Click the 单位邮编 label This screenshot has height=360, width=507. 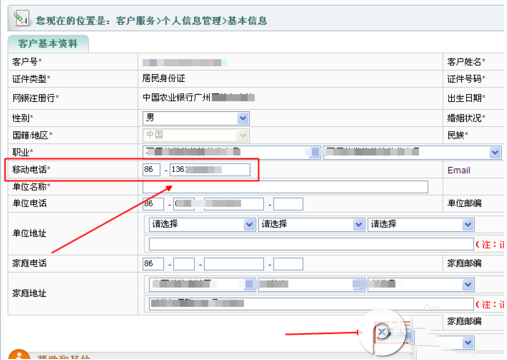464,203
